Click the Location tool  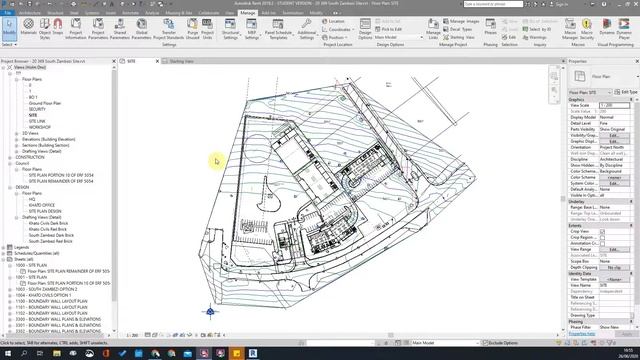pyautogui.click(x=333, y=21)
